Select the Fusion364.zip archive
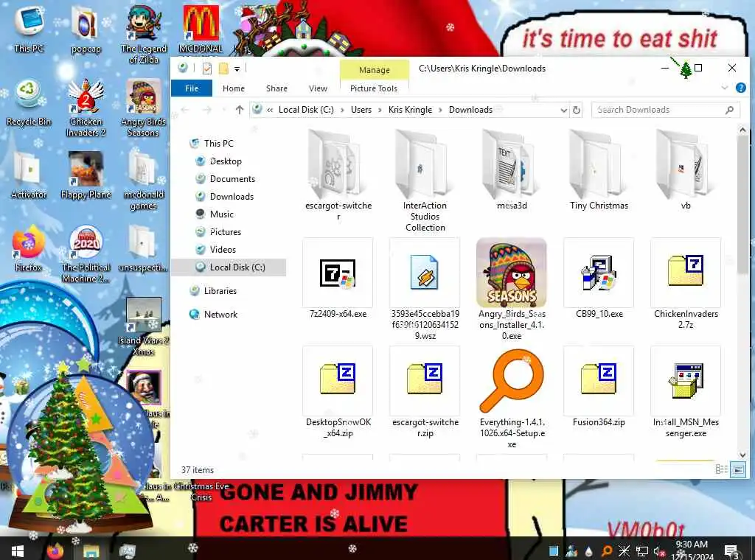Image resolution: width=755 pixels, height=560 pixels. click(599, 387)
